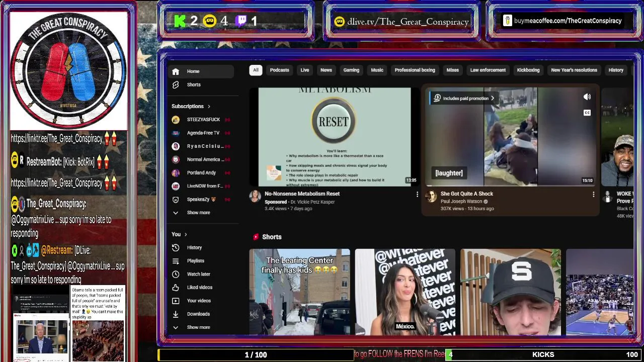Select the News filter chip
This screenshot has width=644, height=362.
(326, 70)
